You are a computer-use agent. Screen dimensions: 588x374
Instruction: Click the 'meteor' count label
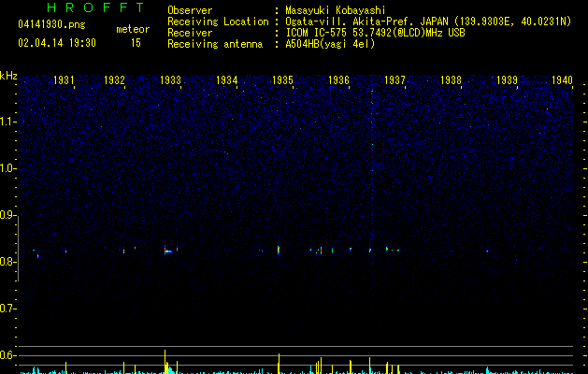[133, 29]
